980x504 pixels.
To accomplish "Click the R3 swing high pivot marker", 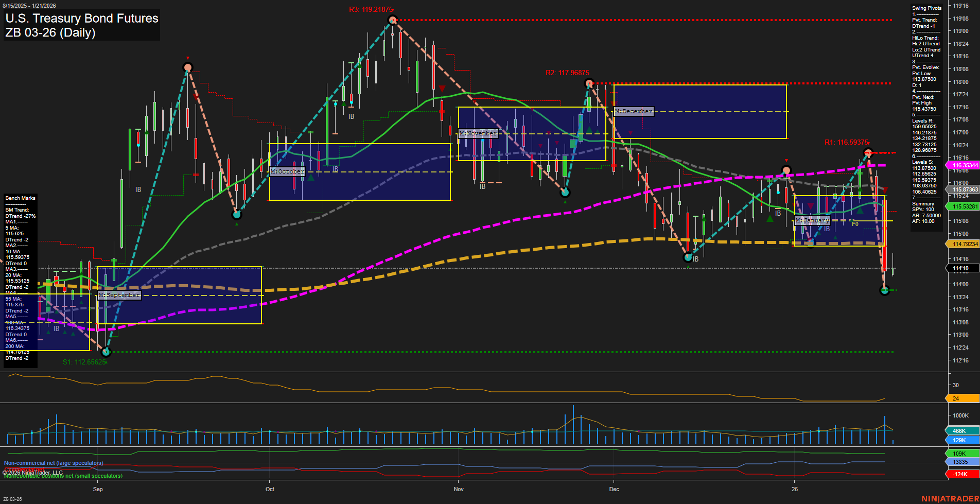I will (x=393, y=19).
